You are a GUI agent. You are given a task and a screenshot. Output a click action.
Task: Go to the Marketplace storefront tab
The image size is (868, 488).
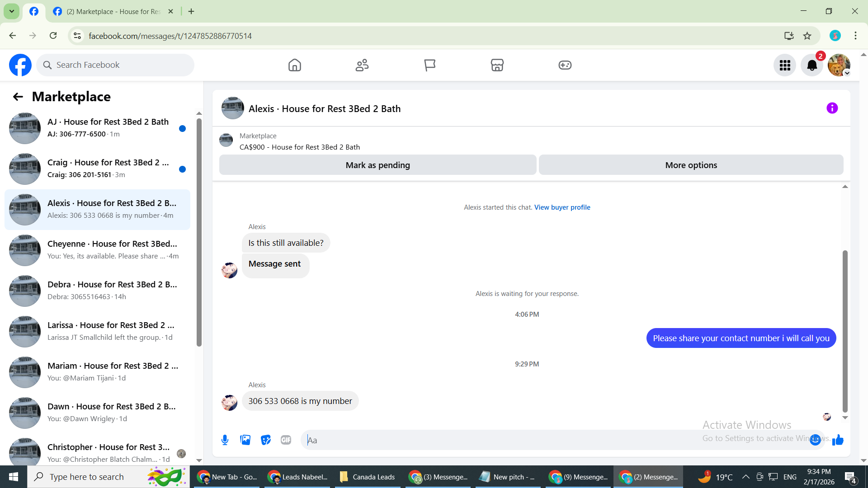click(x=497, y=66)
